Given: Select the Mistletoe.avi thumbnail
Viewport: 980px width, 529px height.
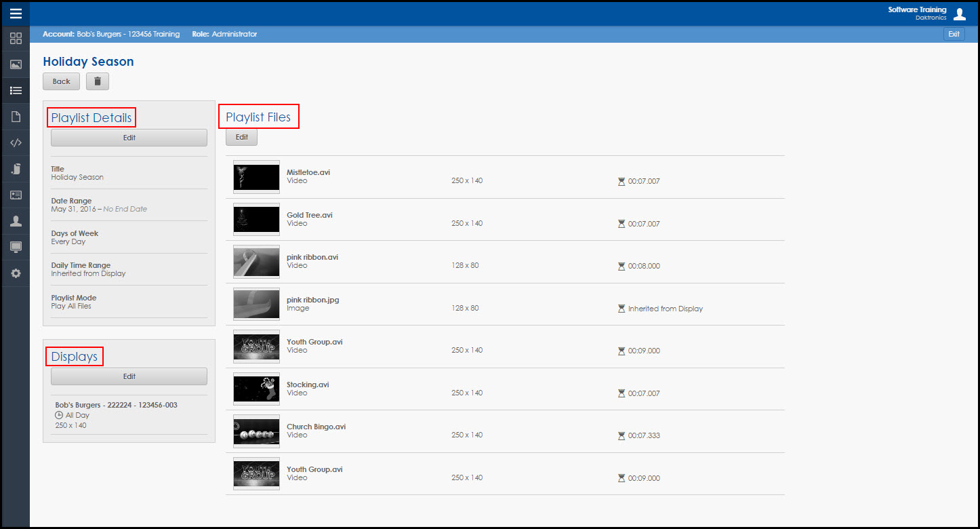Looking at the screenshot, I should click(x=256, y=177).
